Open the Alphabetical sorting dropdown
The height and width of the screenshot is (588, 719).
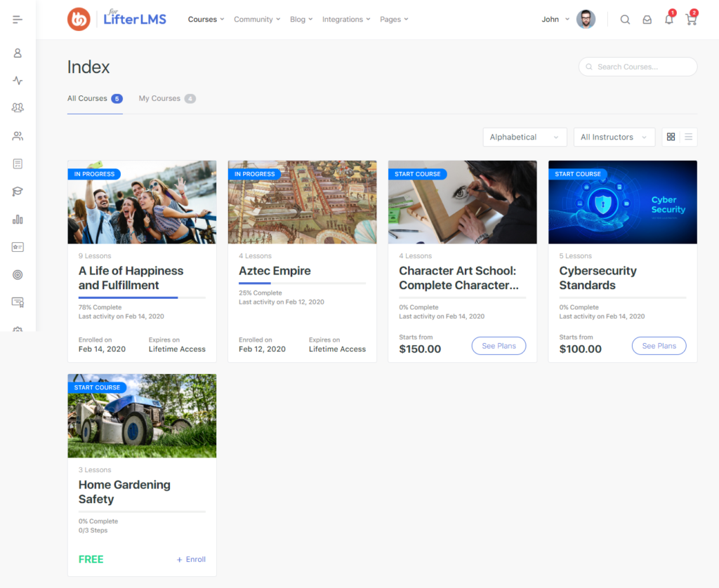tap(525, 137)
